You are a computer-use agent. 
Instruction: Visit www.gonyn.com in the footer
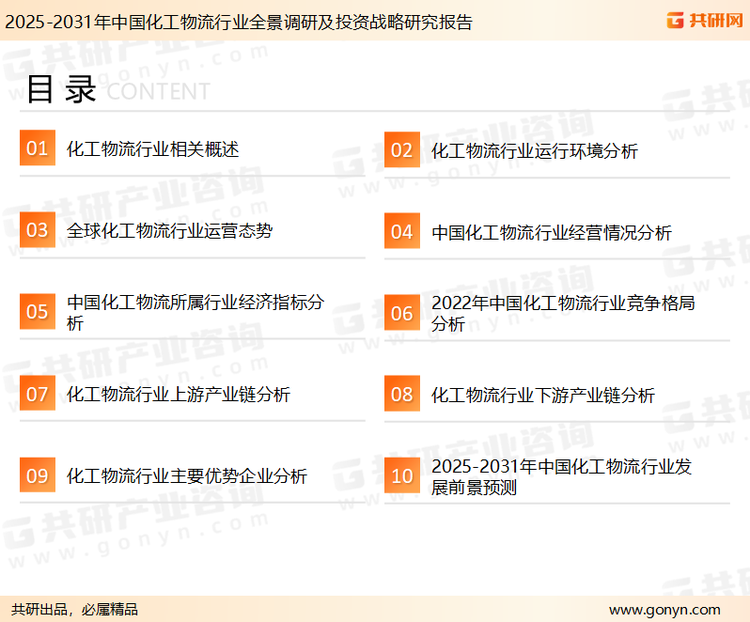[x=664, y=610]
